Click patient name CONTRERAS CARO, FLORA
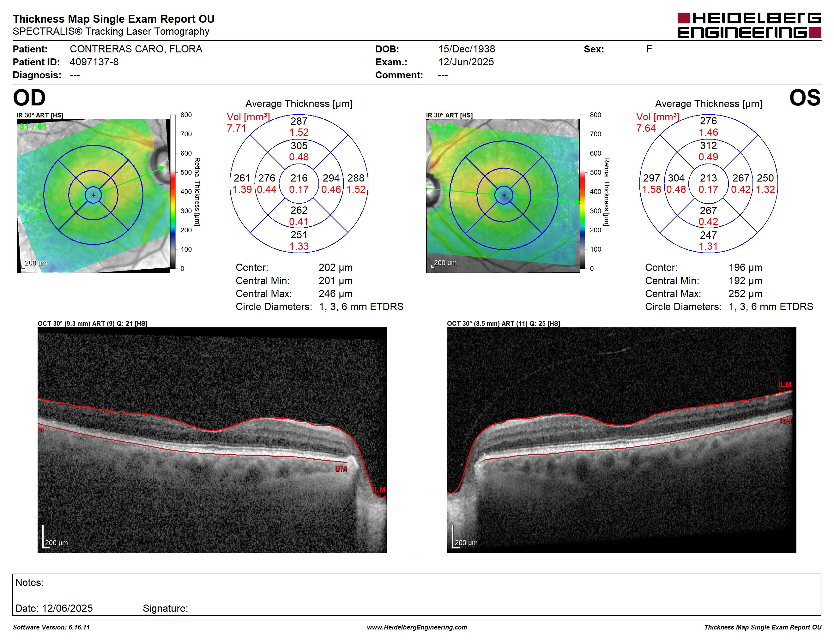Viewport: 834px width, 644px height. 136,49
